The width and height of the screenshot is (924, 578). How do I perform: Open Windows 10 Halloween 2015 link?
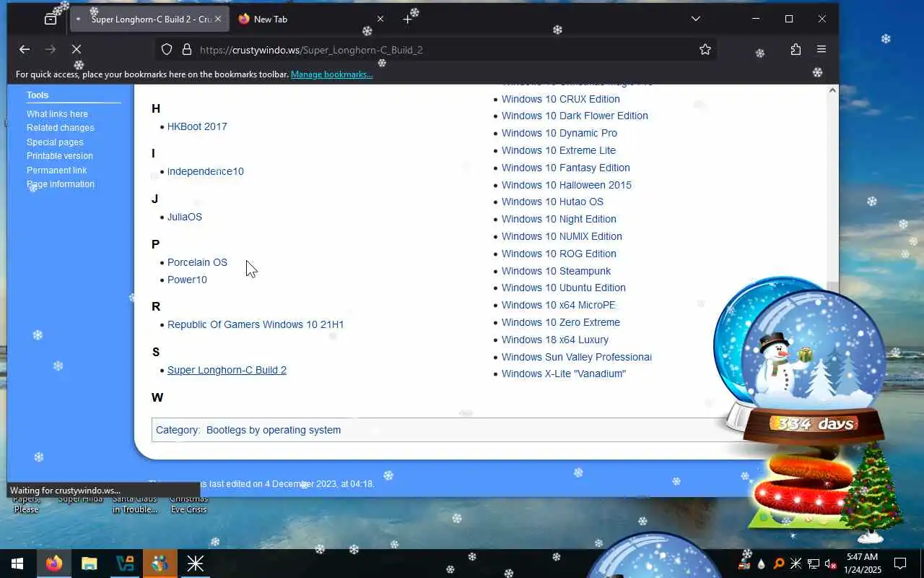pos(567,185)
